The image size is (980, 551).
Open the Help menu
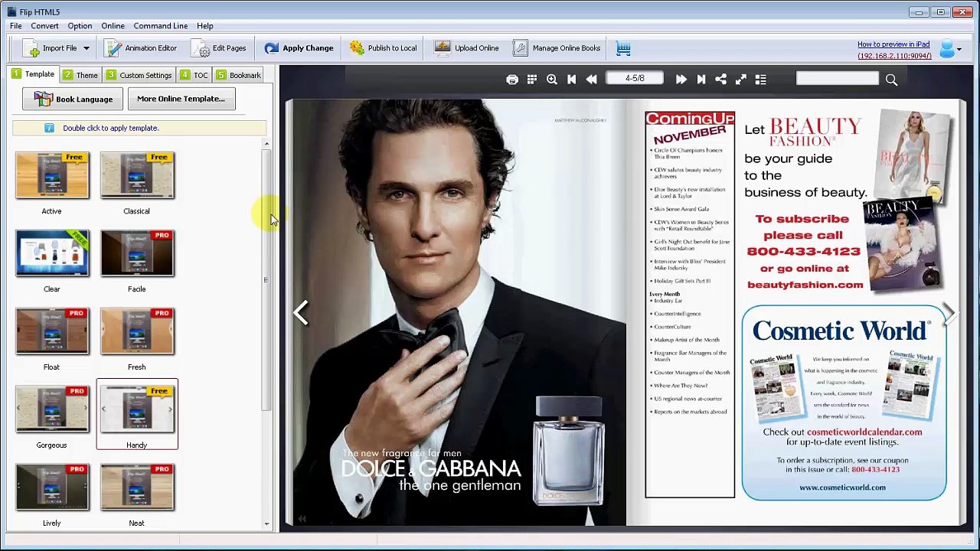[x=204, y=26]
